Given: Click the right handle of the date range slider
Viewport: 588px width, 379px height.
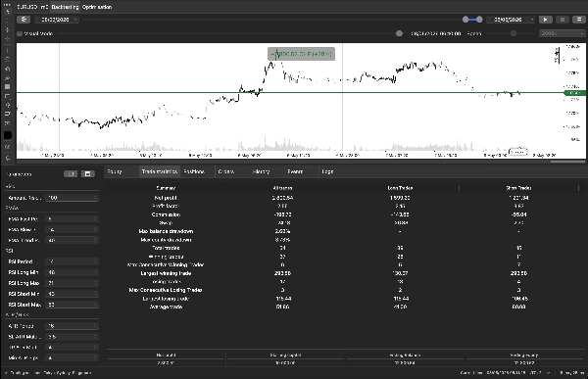Looking at the screenshot, I should point(479,20).
